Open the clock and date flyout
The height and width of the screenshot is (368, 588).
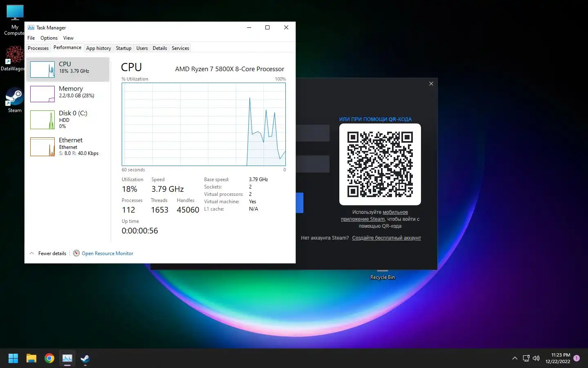coord(558,358)
